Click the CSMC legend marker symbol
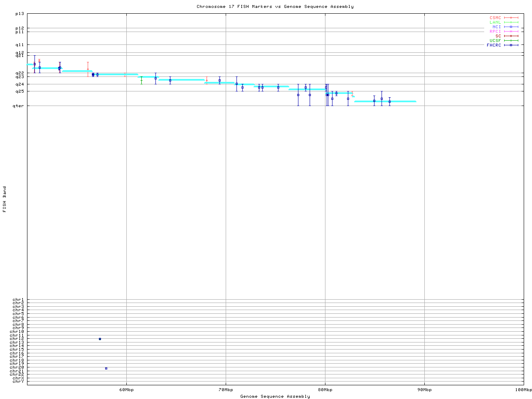Viewport: 532px width, 399px height. [511, 18]
